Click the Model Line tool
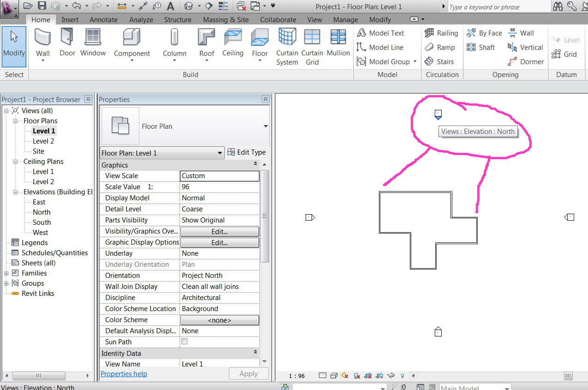The width and height of the screenshot is (588, 390). (x=380, y=47)
